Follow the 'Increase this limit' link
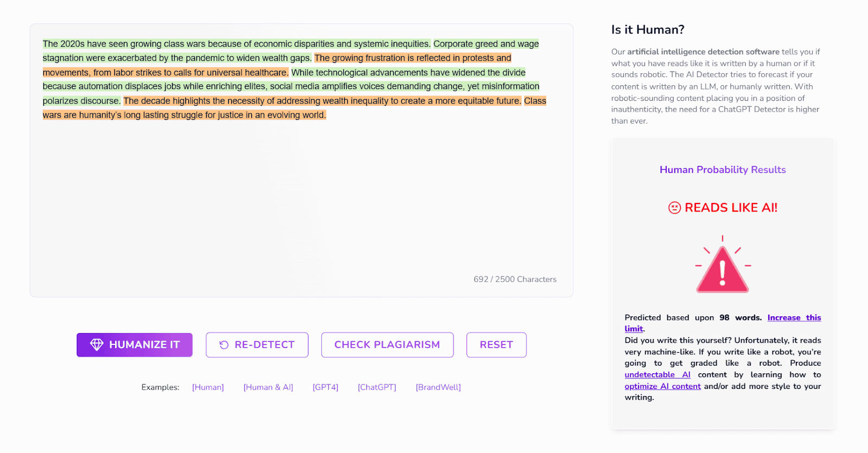 coord(794,318)
